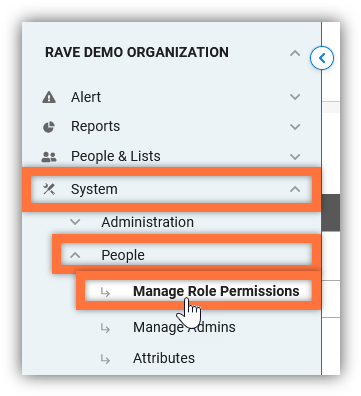This screenshot has height=396, width=361.
Task: Click the Alert warning triangle icon
Action: point(49,97)
